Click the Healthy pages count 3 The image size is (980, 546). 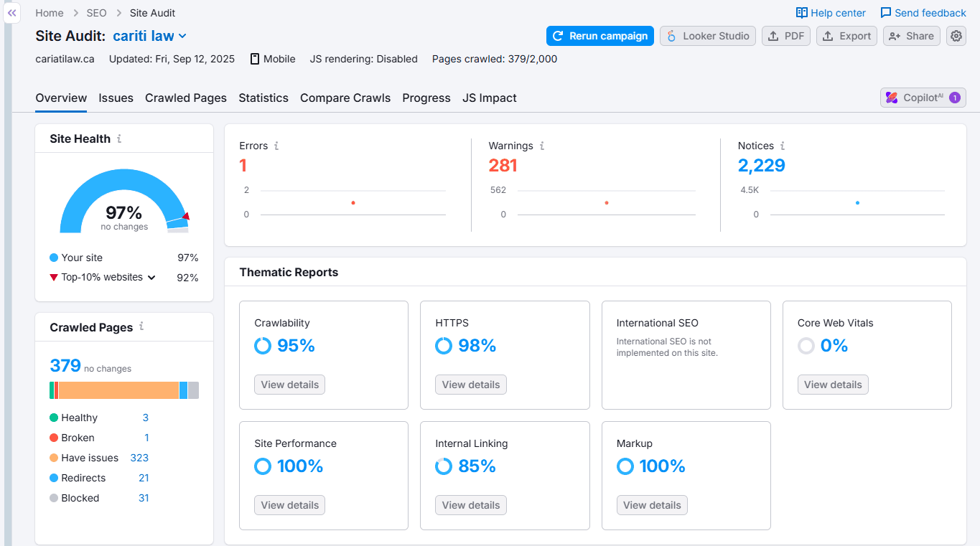point(146,418)
